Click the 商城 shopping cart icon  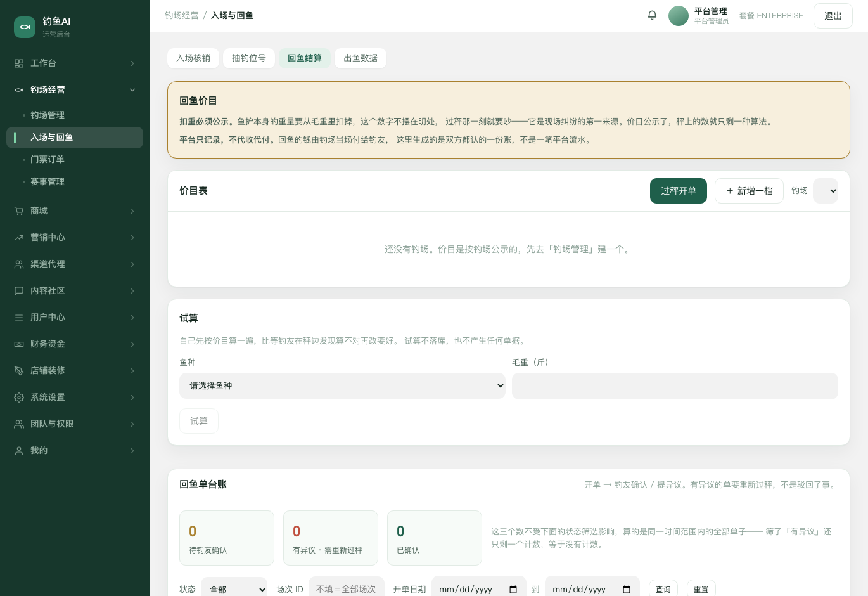[x=19, y=211]
